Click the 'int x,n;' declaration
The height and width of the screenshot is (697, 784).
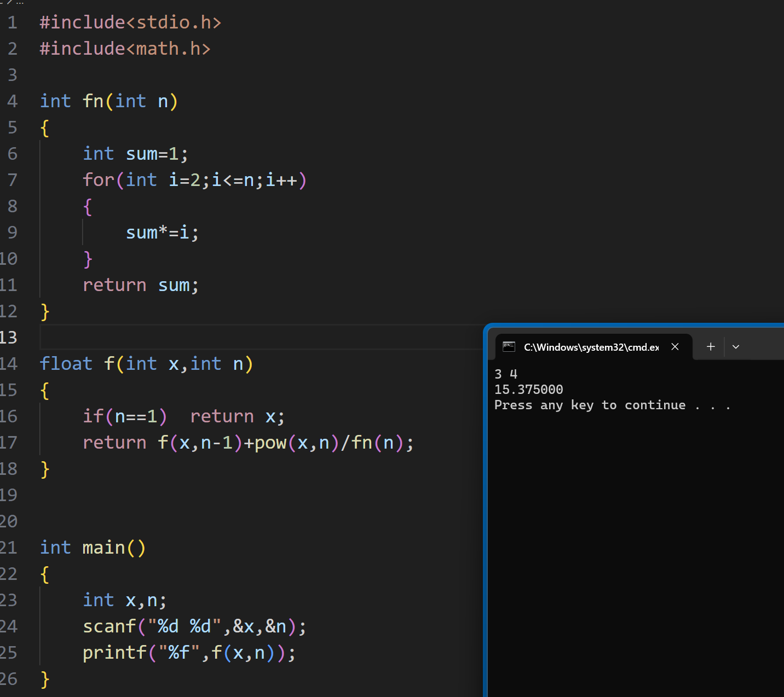click(x=125, y=600)
